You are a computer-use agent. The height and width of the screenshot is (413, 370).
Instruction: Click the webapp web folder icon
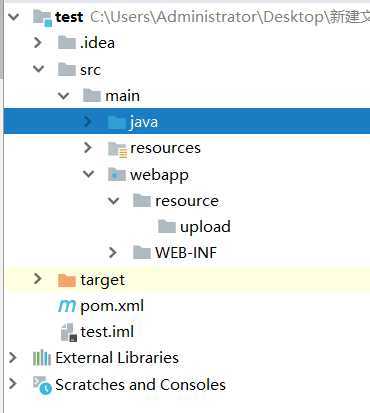click(117, 174)
